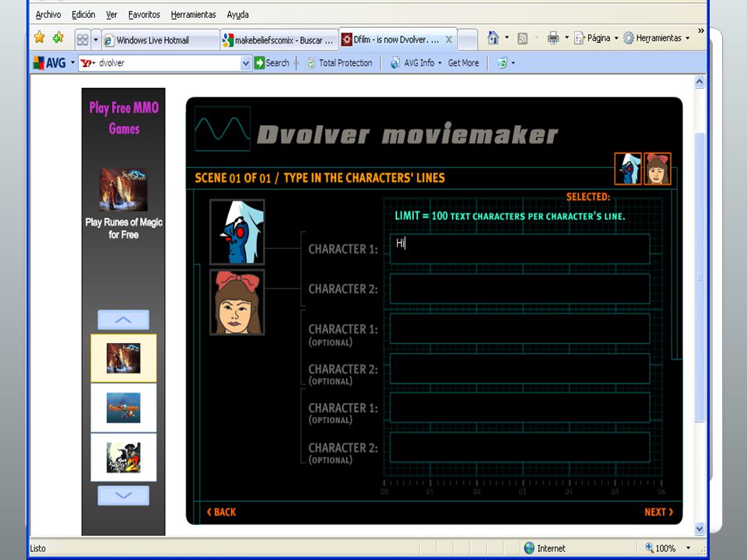This screenshot has width=747, height=560.
Task: Expand the AVG logo dropdown arrow
Action: [x=72, y=62]
